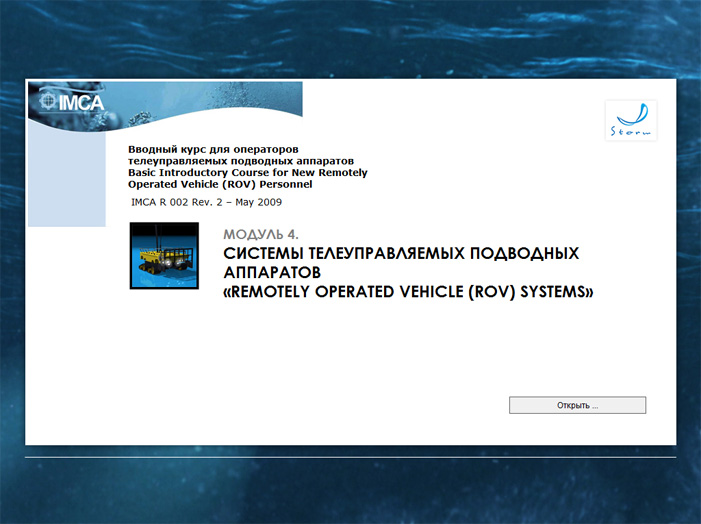Select the МОДУЛЬ 4. heading text

point(261,234)
